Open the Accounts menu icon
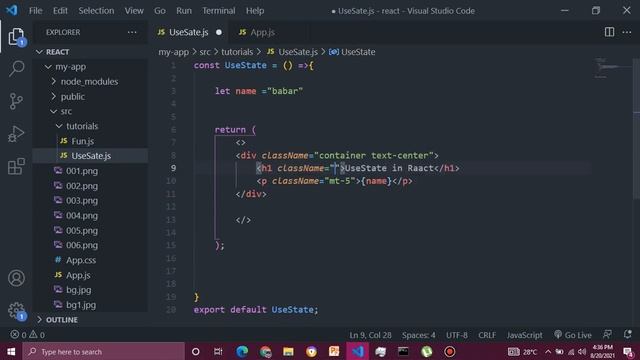Image resolution: width=640 pixels, height=360 pixels. (x=16, y=278)
